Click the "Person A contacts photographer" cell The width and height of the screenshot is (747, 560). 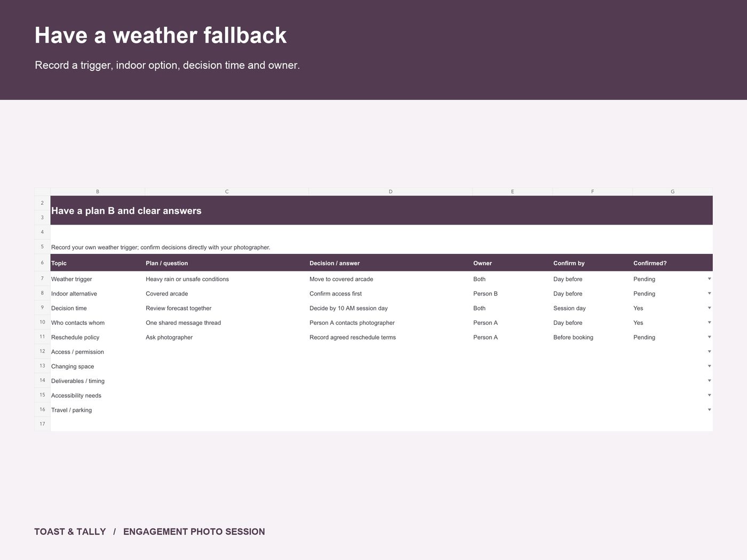(x=391, y=323)
